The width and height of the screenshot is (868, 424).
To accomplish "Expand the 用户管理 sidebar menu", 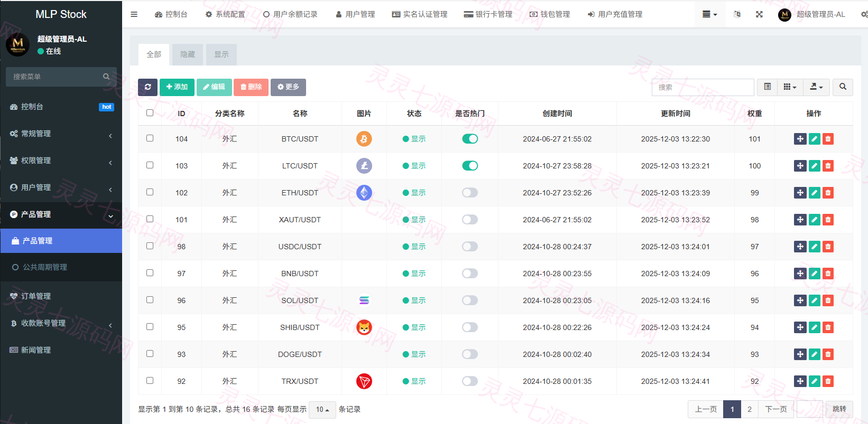I will [x=61, y=187].
